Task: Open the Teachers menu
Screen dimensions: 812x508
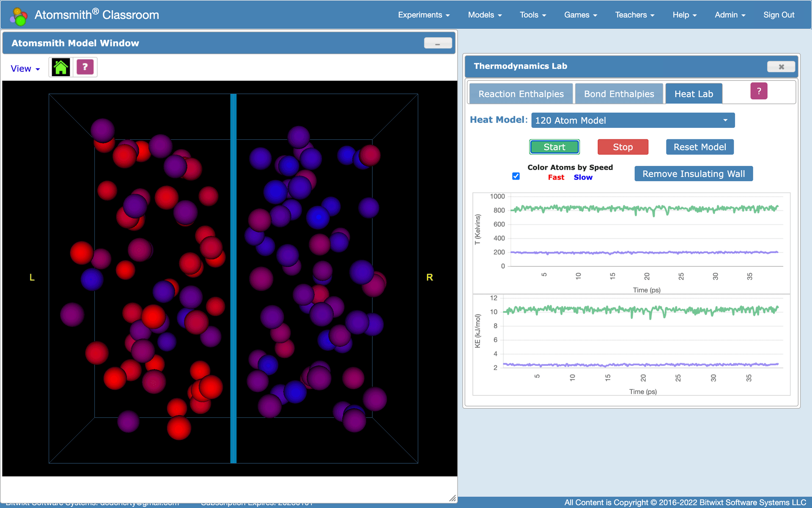Action: 635,15
